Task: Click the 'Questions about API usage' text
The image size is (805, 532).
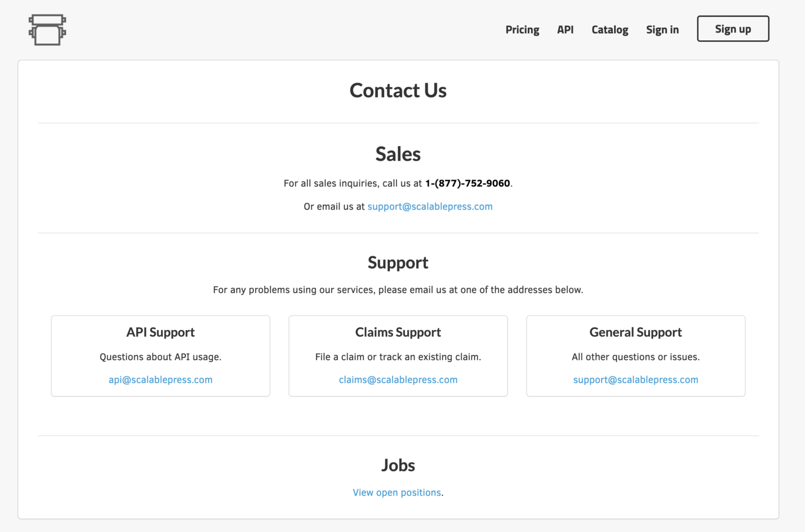Action: pos(160,357)
